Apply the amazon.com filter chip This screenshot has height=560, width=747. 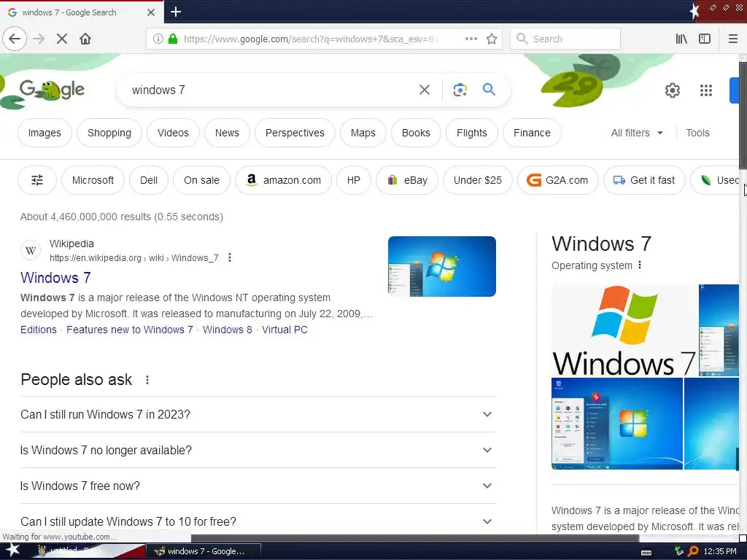(283, 180)
